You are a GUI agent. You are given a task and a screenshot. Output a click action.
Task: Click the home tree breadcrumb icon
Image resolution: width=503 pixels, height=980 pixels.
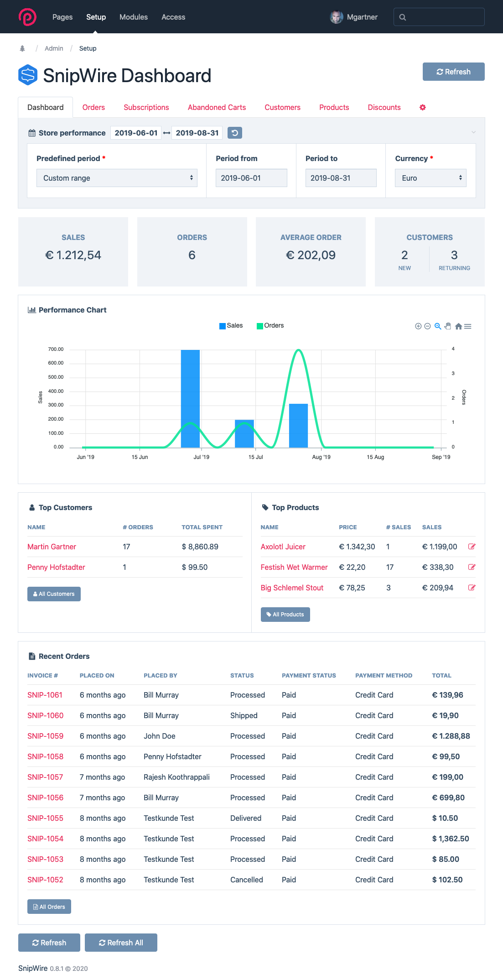(x=22, y=48)
